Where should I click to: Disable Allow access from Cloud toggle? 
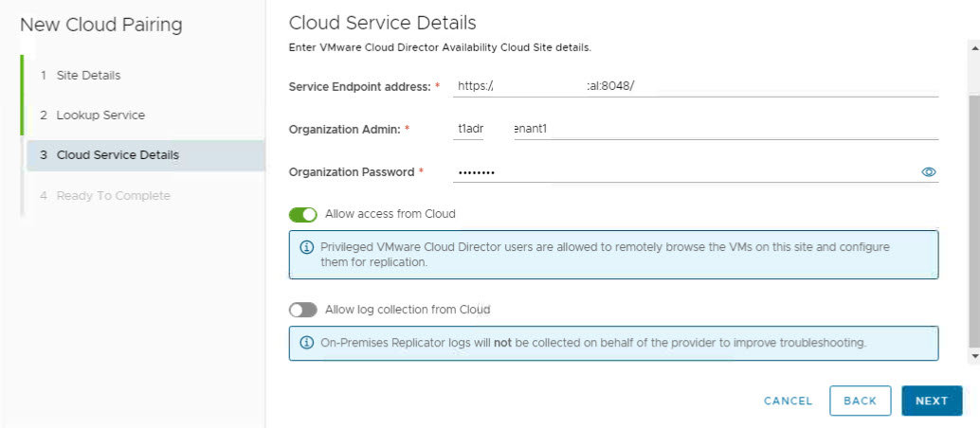coord(303,214)
